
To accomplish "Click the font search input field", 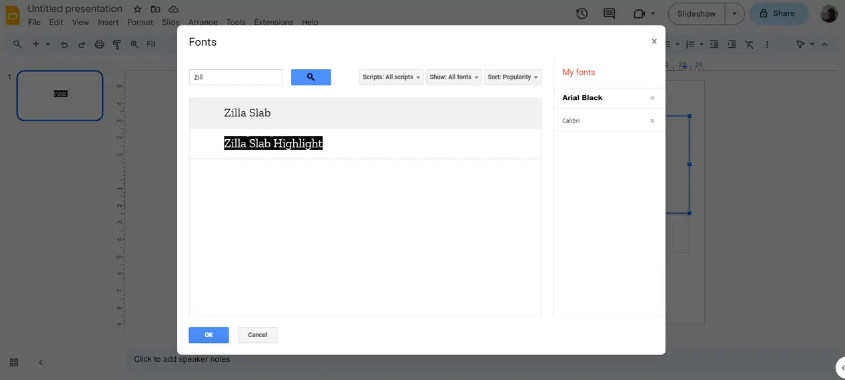I will [x=236, y=77].
